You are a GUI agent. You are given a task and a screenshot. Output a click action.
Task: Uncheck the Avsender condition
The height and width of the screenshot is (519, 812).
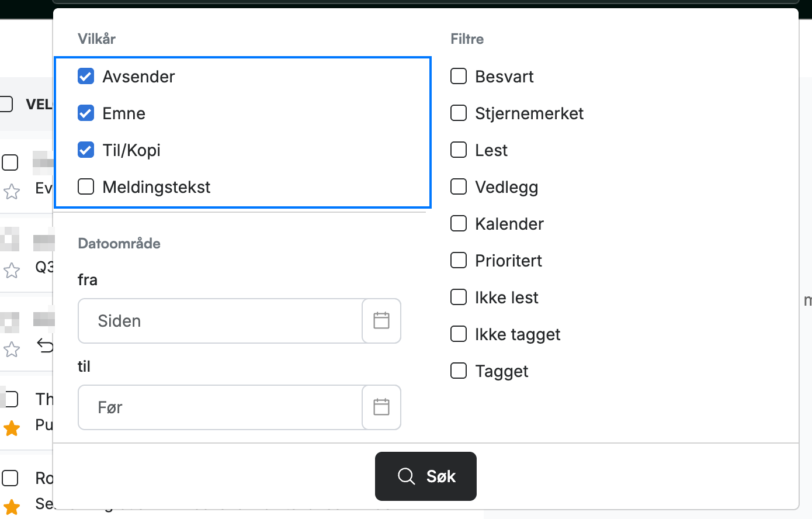coord(86,76)
